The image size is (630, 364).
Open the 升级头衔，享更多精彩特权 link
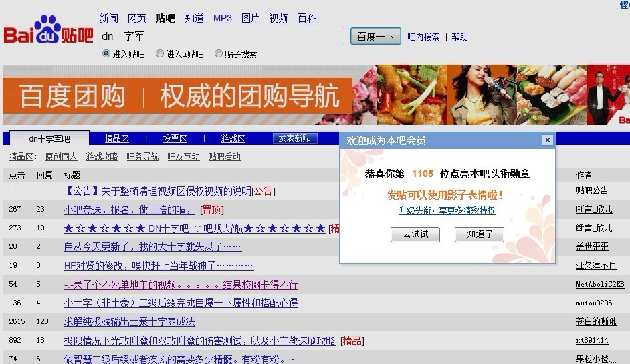pyautogui.click(x=447, y=210)
